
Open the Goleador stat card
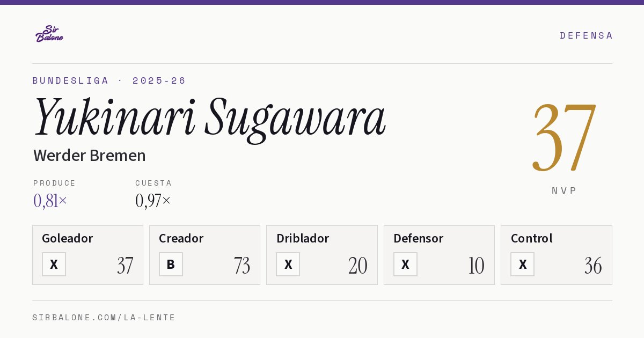(x=87, y=255)
